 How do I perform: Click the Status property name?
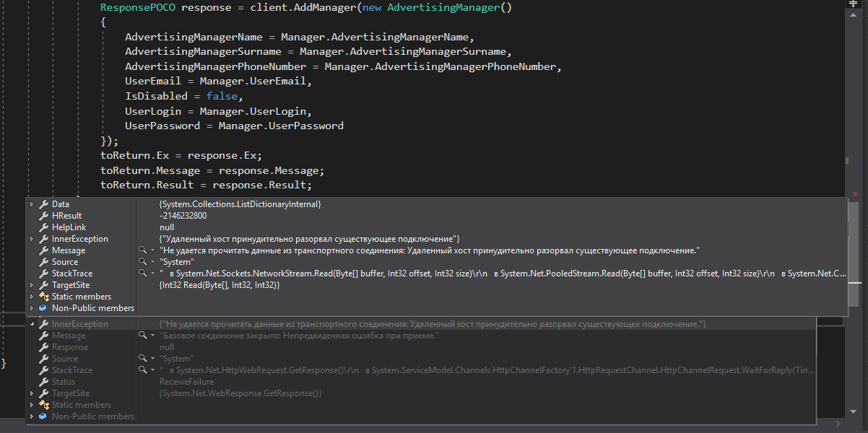point(64,382)
